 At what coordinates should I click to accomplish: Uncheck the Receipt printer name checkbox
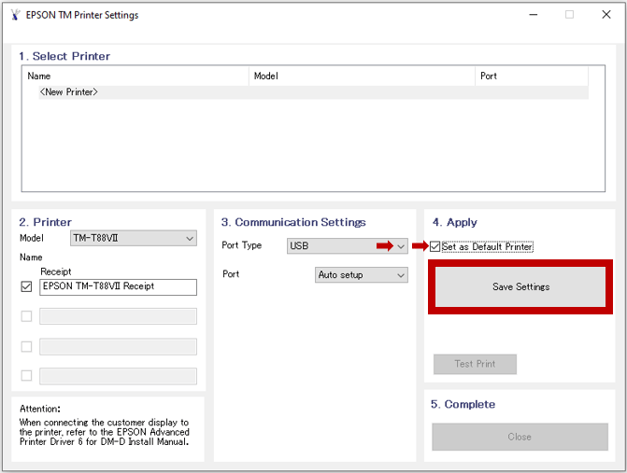[26, 287]
